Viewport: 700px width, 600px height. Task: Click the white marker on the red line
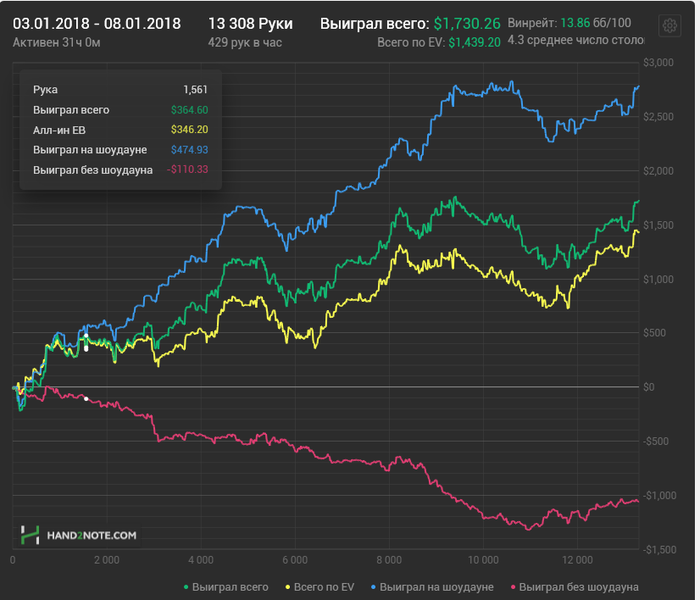coord(86,399)
